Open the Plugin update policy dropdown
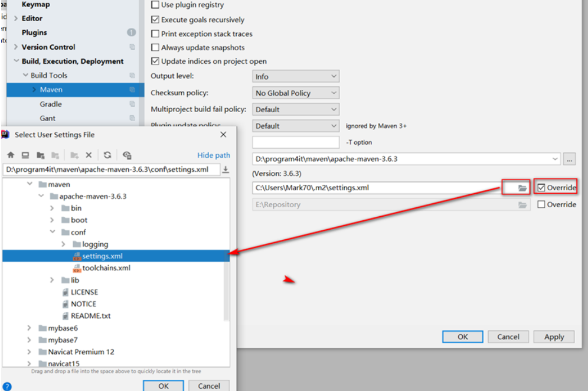 (x=296, y=126)
